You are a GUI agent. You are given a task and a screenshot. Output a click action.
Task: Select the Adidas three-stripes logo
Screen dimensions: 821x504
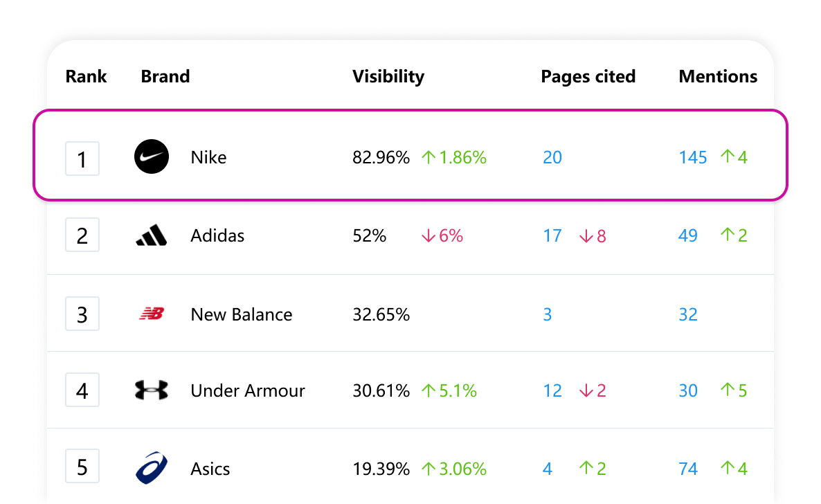(151, 235)
